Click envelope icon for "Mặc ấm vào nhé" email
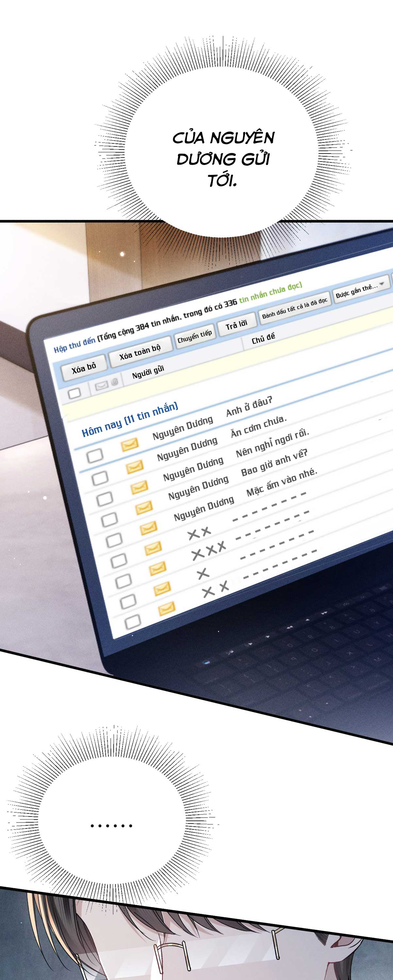Image resolution: width=393 pixels, height=980 pixels. coord(148,528)
